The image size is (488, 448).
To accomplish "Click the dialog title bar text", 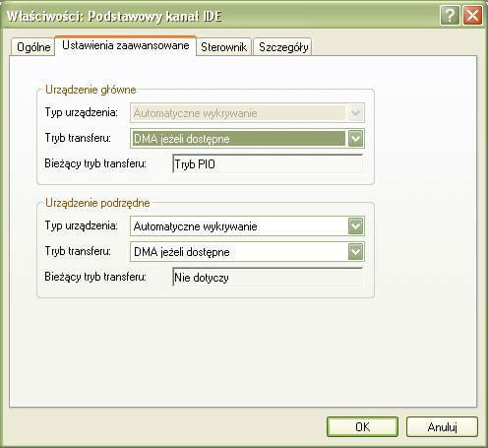I will pyautogui.click(x=114, y=16).
